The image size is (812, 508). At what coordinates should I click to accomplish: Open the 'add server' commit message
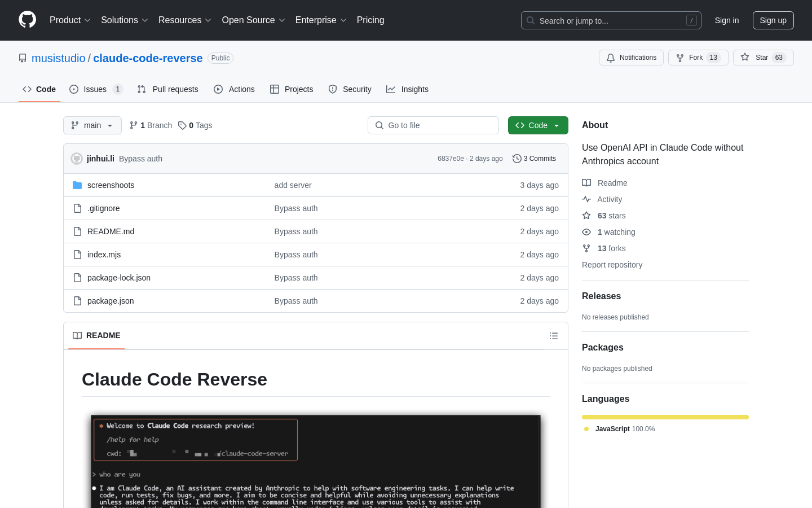(293, 185)
